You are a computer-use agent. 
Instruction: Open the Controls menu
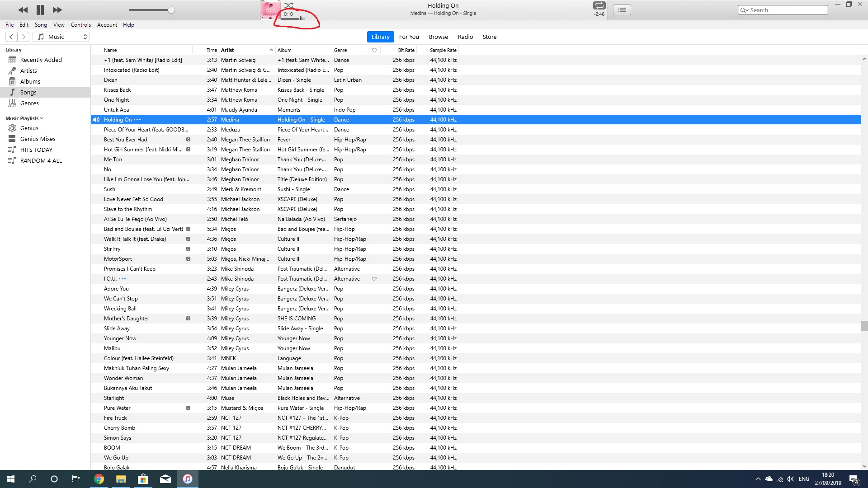(x=80, y=25)
